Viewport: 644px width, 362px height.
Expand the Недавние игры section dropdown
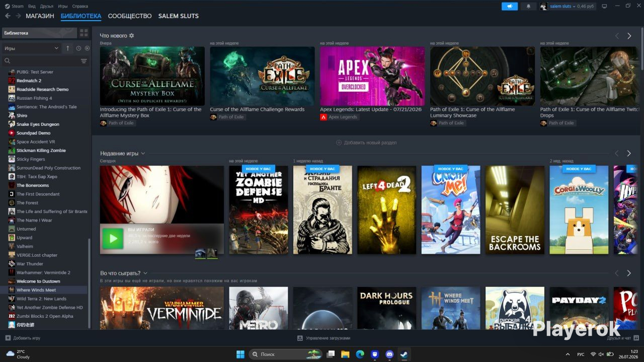point(143,154)
